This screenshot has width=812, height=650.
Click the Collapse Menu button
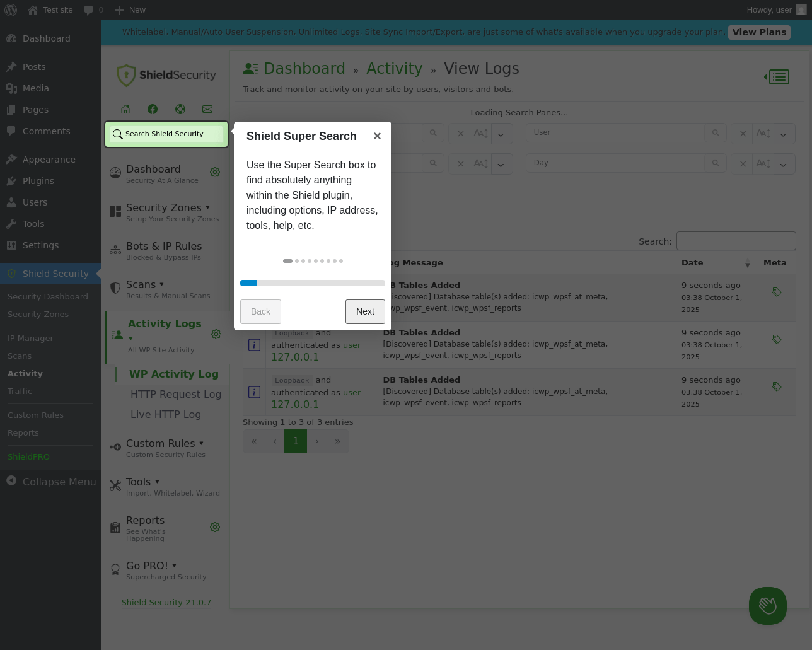50,482
